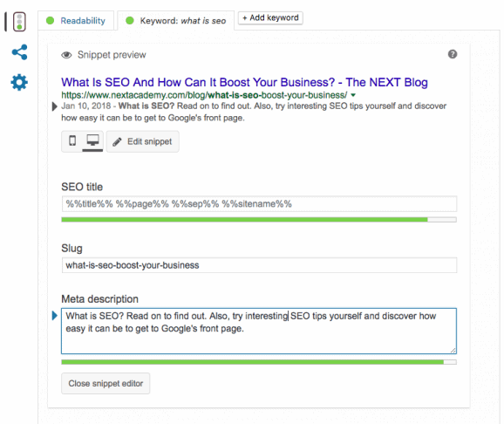504x424 pixels.
Task: Click the green dot on Keyword tab
Action: pos(130,21)
